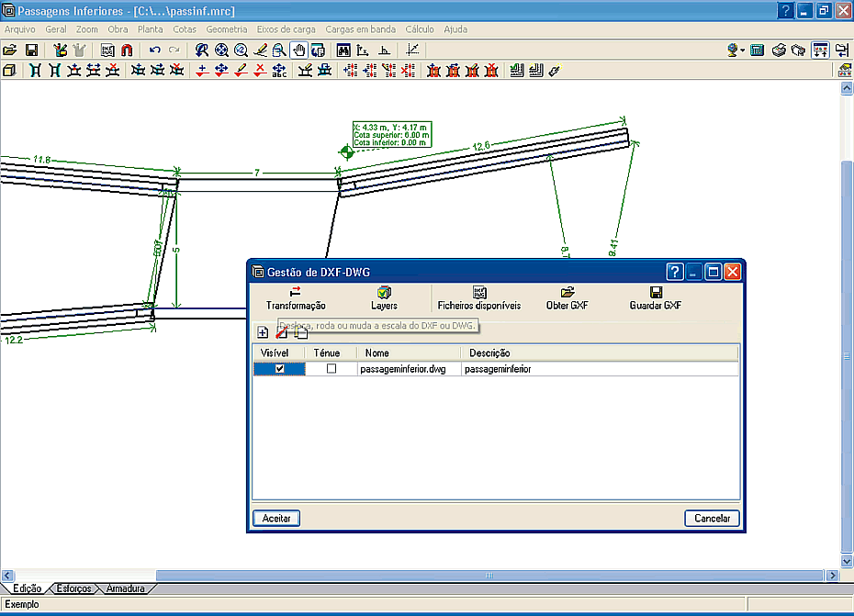Click the add new DXF-DWG file icon
The height and width of the screenshot is (616, 854).
(x=263, y=332)
